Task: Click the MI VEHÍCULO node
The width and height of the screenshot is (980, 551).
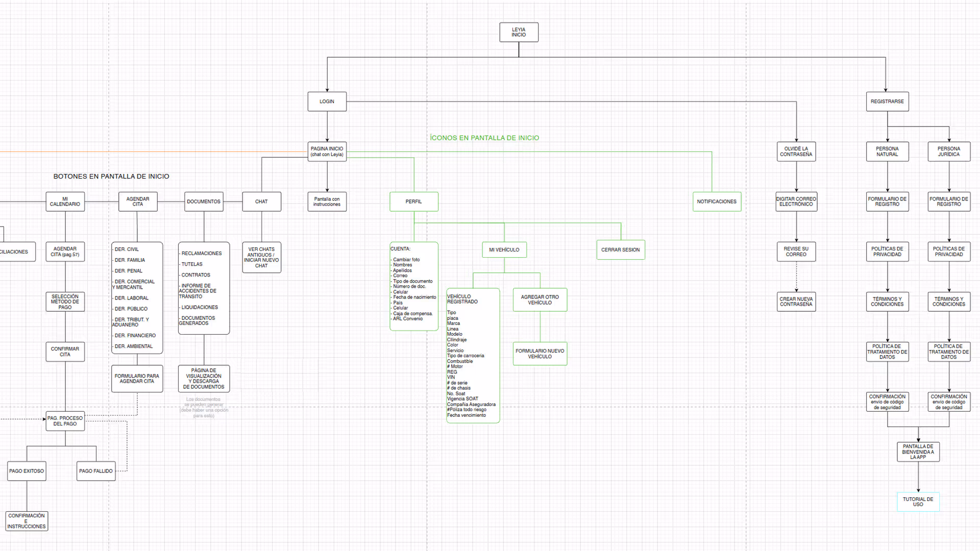Action: [504, 249]
